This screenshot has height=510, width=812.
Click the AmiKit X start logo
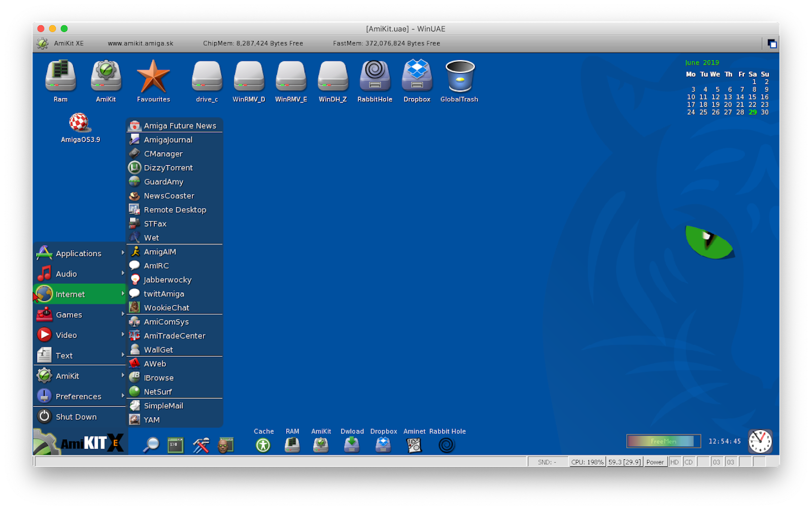[79, 443]
